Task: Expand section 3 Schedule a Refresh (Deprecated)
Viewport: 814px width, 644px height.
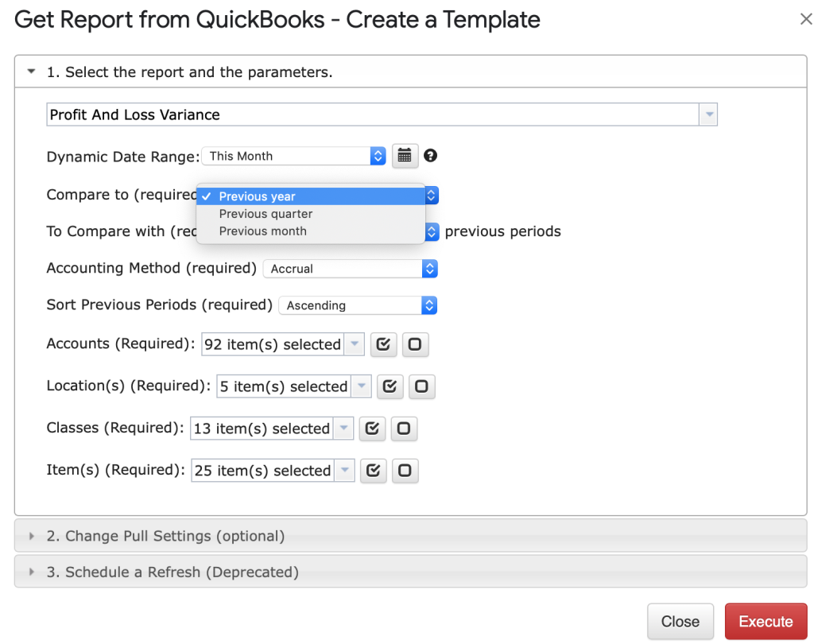Action: [x=411, y=572]
